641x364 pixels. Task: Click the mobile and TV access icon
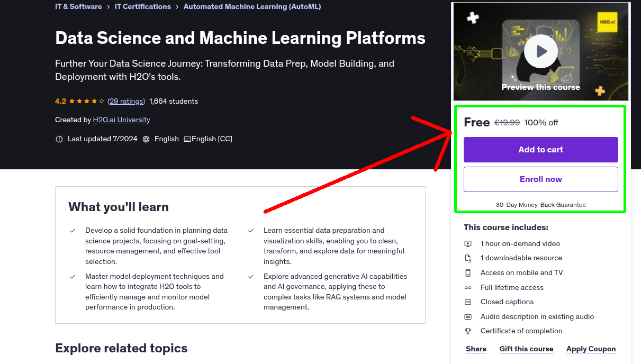tap(468, 272)
